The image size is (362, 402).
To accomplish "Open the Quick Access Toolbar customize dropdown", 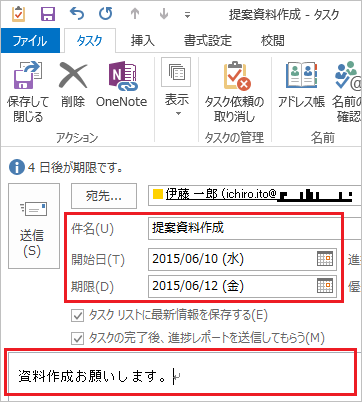I will click(x=188, y=15).
